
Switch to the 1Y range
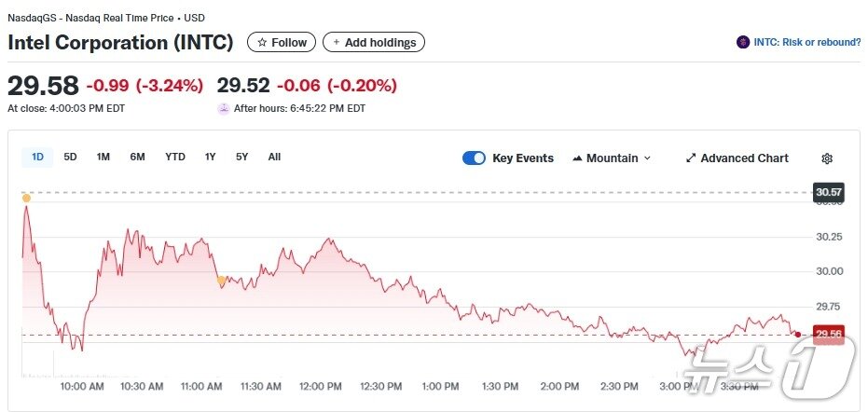211,157
